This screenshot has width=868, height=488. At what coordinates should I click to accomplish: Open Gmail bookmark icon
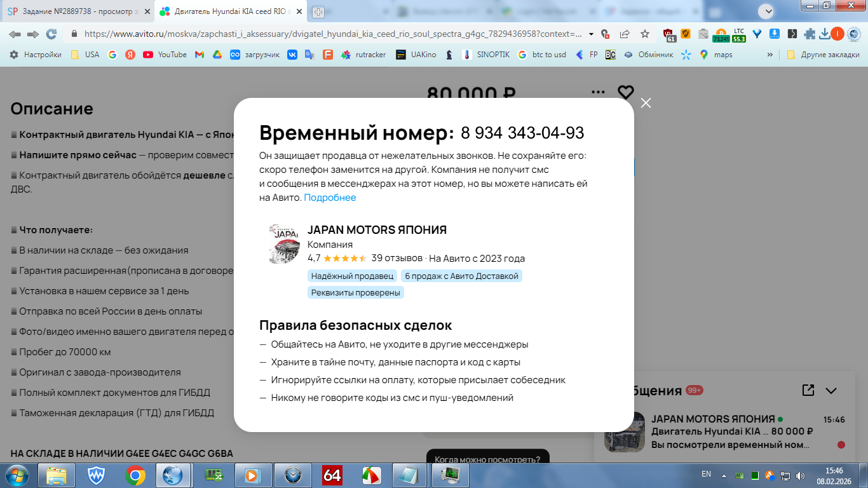200,55
